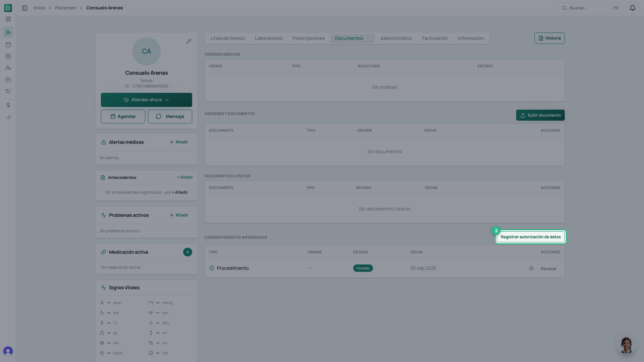The width and height of the screenshot is (644, 362).
Task: Open the dashboard grid icon in sidebar
Action: click(x=8, y=19)
